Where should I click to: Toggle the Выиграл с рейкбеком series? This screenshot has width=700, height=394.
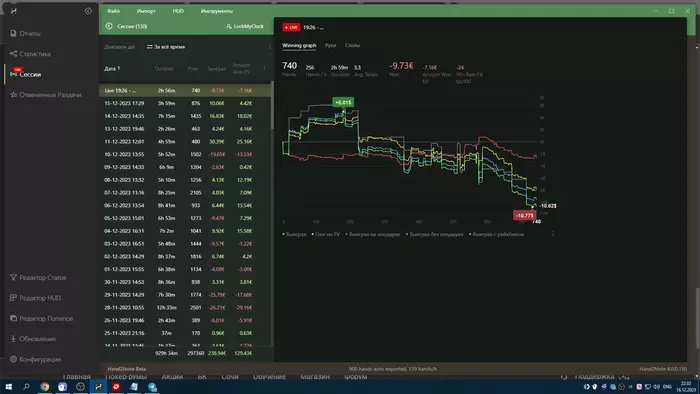click(x=496, y=234)
